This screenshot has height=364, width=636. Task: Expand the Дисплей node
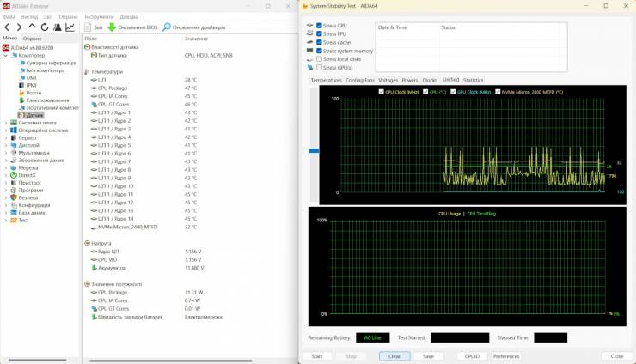coord(6,145)
